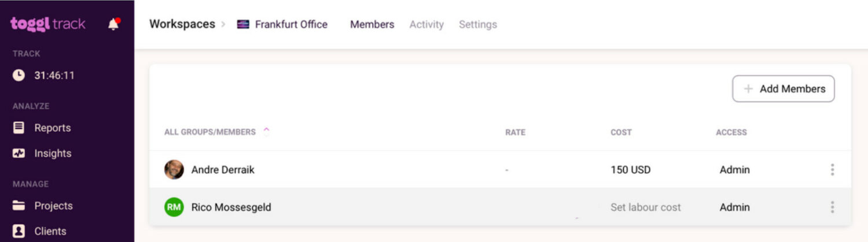Click Andre Derraik's 150 USD cost
This screenshot has width=868, height=242.
click(631, 170)
